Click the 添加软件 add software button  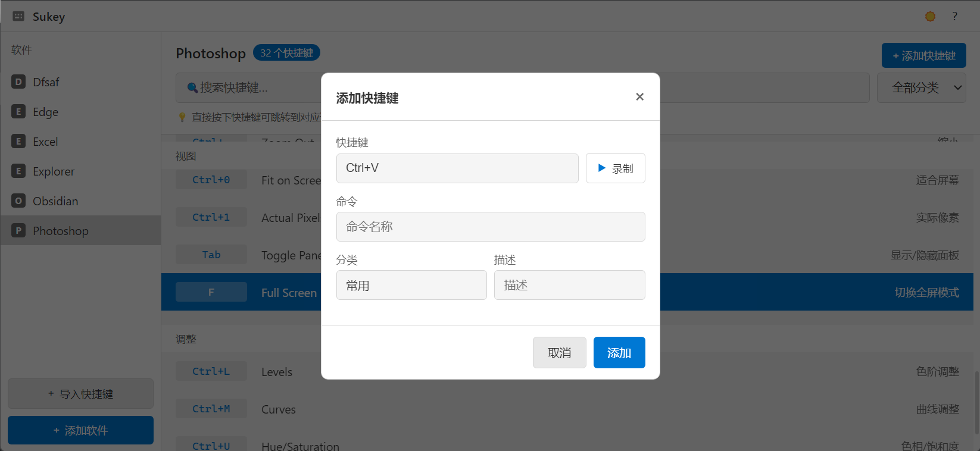point(80,430)
